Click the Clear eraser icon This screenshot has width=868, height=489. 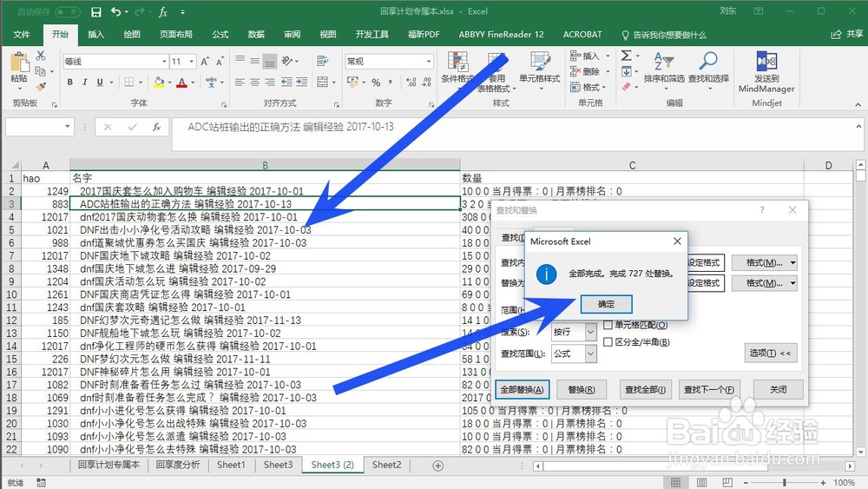tap(626, 86)
